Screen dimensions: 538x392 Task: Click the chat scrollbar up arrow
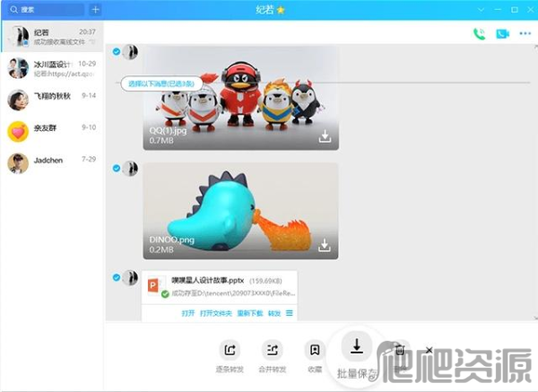click(x=535, y=47)
